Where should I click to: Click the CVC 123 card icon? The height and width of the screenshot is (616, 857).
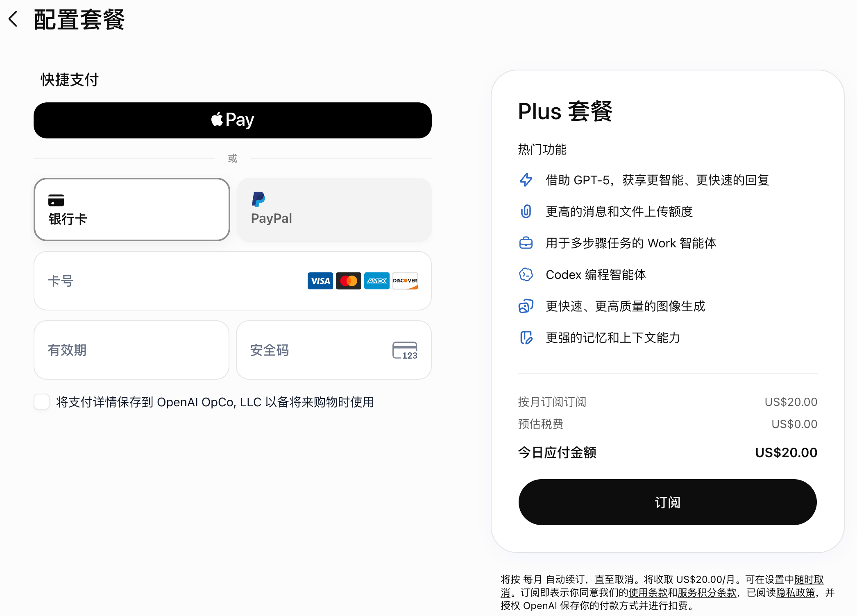tap(405, 351)
